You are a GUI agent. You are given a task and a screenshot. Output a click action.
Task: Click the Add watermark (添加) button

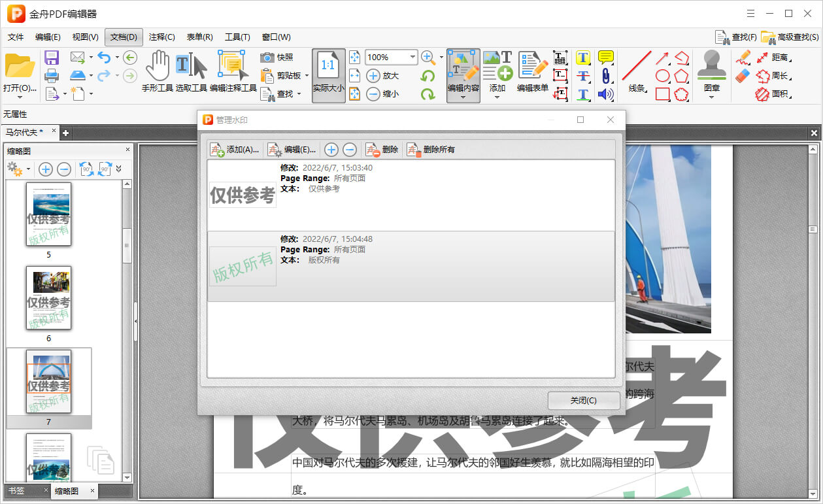pyautogui.click(x=235, y=150)
